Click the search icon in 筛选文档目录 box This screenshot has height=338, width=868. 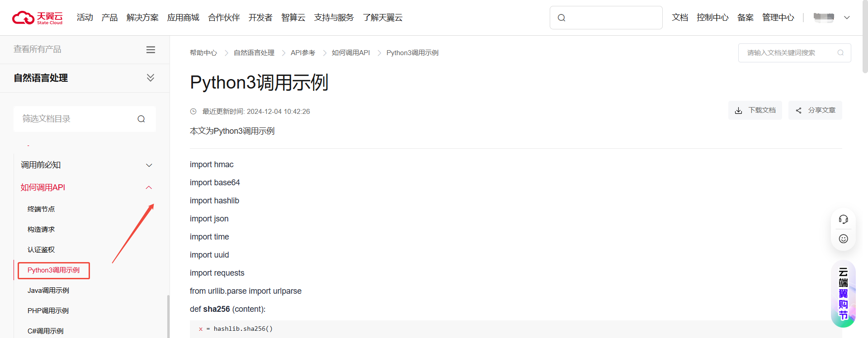pyautogui.click(x=141, y=119)
